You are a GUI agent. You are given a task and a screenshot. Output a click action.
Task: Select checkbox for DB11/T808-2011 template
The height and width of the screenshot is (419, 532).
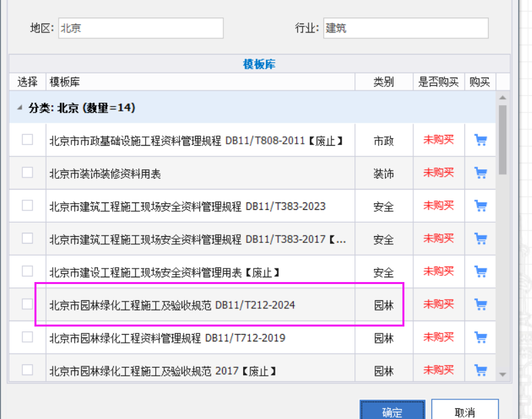[28, 140]
